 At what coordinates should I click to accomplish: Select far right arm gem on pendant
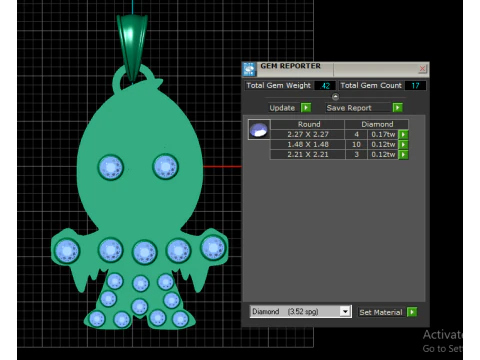pos(213,248)
